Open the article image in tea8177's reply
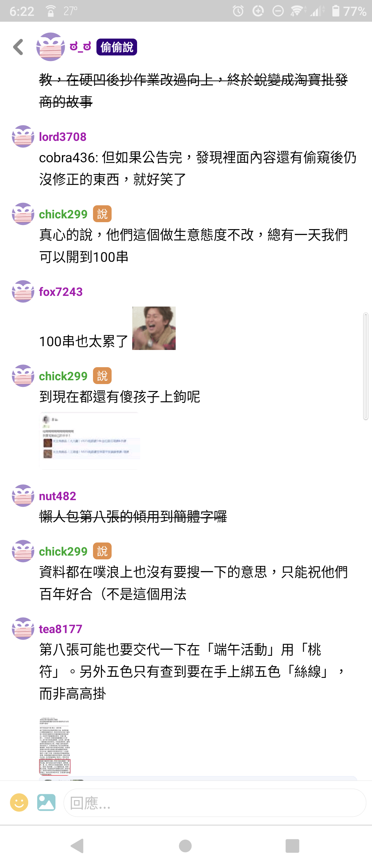 click(55, 747)
